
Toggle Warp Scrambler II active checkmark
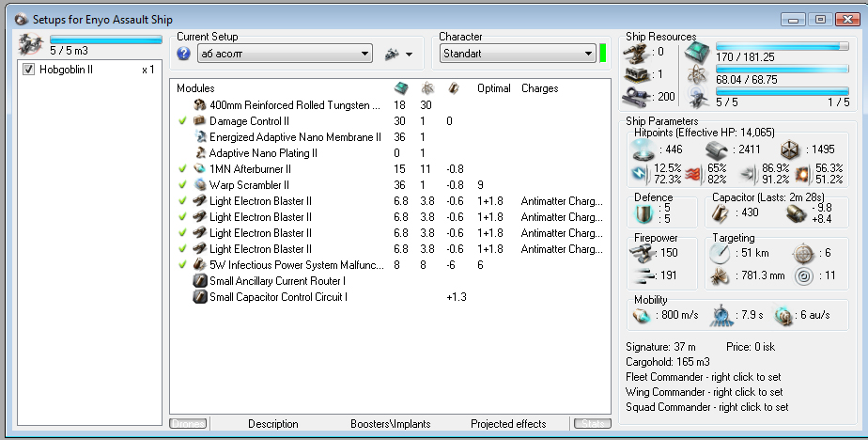(x=182, y=185)
